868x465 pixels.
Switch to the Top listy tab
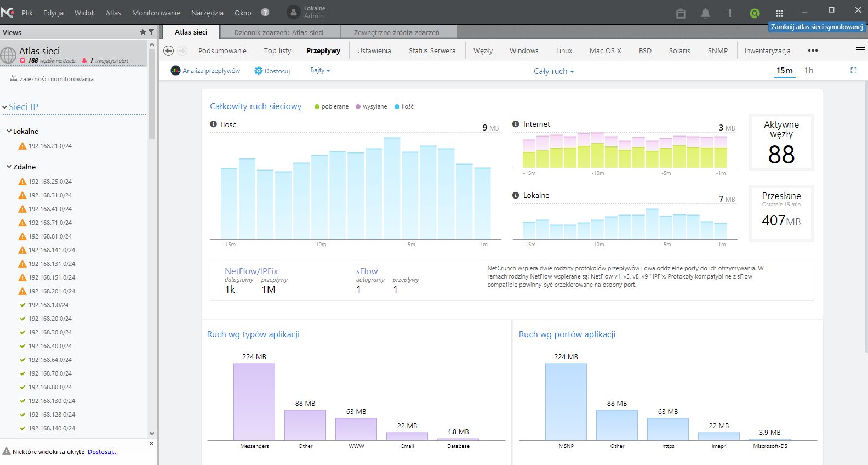point(277,50)
